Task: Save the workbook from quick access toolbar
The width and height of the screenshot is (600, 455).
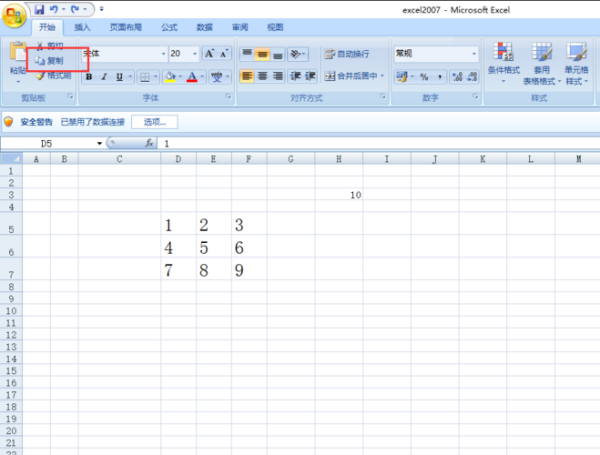Action: (x=39, y=9)
